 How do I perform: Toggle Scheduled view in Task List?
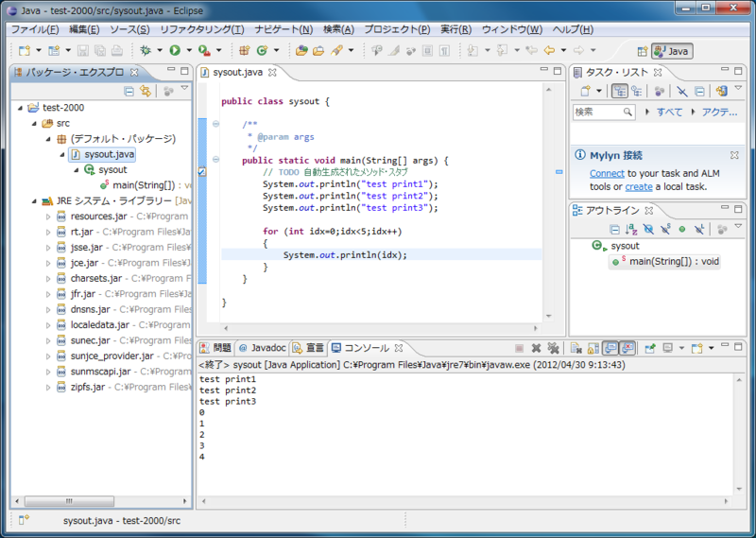pos(636,91)
